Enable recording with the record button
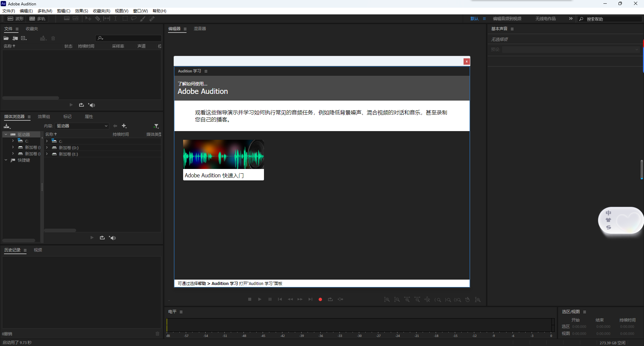Screen dimensions: 644x346 click(x=320, y=299)
